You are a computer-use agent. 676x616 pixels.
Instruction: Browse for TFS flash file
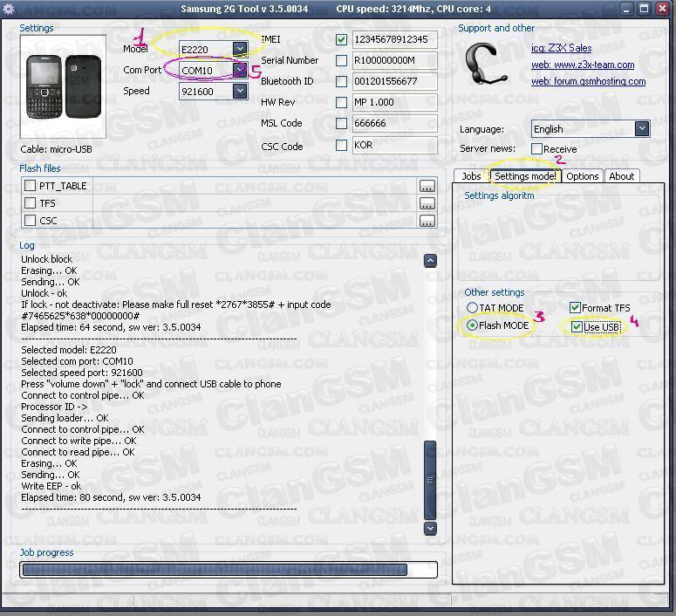pyautogui.click(x=427, y=203)
